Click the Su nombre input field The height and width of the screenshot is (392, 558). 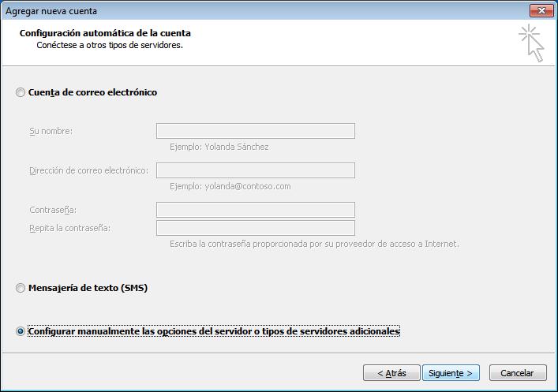pyautogui.click(x=256, y=131)
